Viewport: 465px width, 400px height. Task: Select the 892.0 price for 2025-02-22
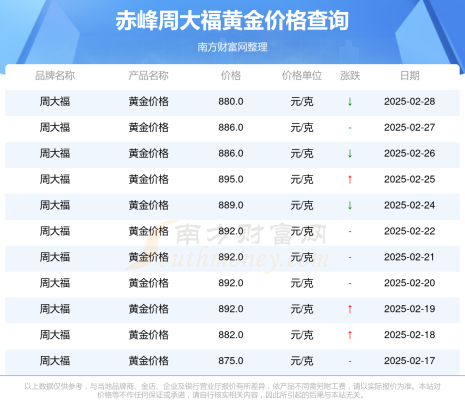click(x=231, y=231)
